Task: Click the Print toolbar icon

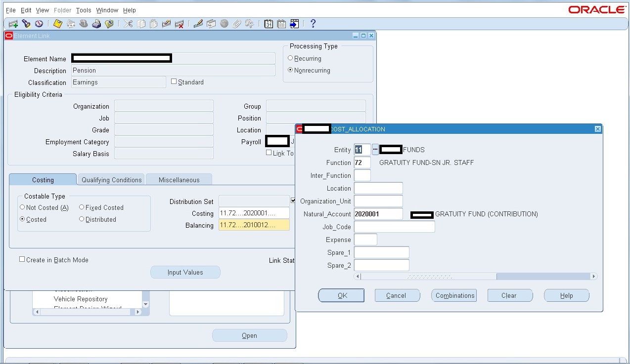Action: pyautogui.click(x=96, y=23)
